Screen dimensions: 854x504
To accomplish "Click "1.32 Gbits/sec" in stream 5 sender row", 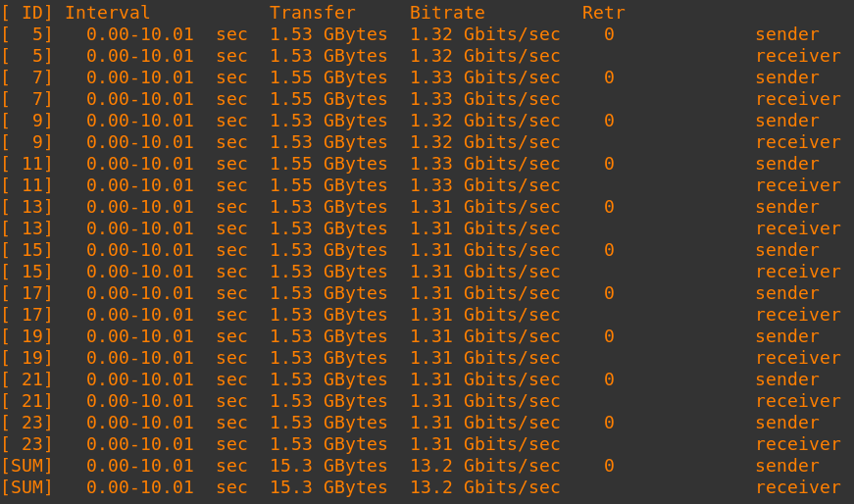I will (484, 34).
